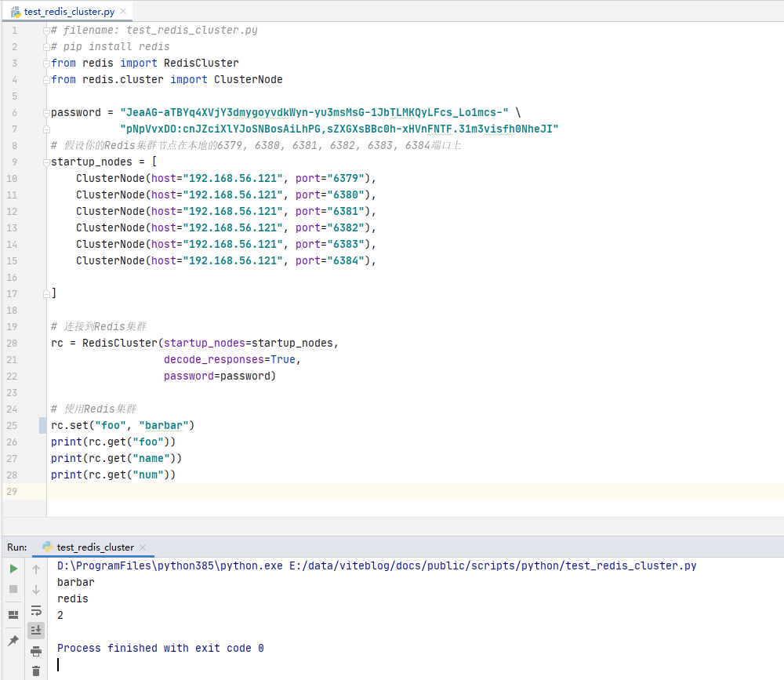The image size is (784, 680).
Task: Click port "6381" string on line 12
Action: (349, 211)
